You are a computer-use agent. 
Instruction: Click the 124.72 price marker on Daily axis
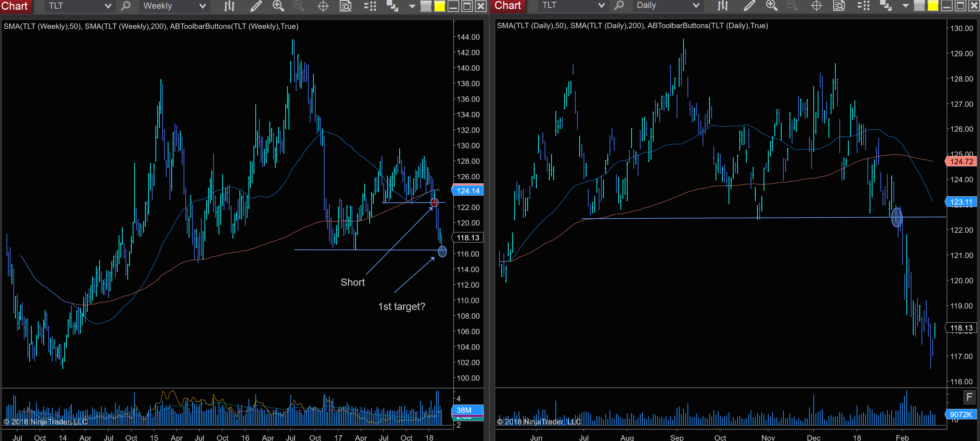[961, 162]
